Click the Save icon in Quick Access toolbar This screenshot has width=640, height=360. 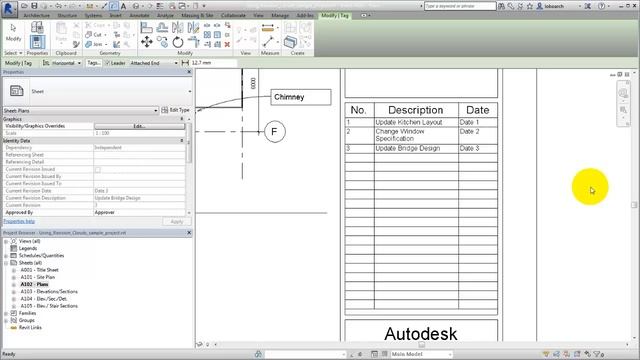coord(34,6)
